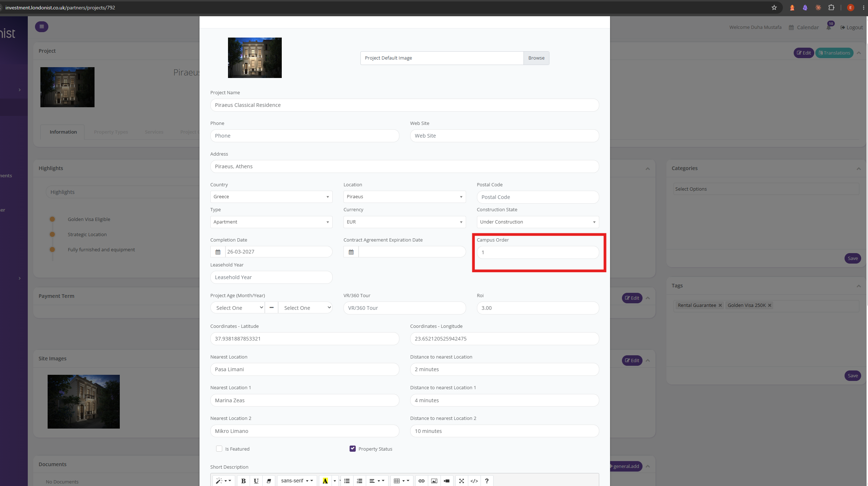Viewport: 868px width, 486px height.
Task: Remove the Rental Guarantee tag
Action: (x=720, y=305)
